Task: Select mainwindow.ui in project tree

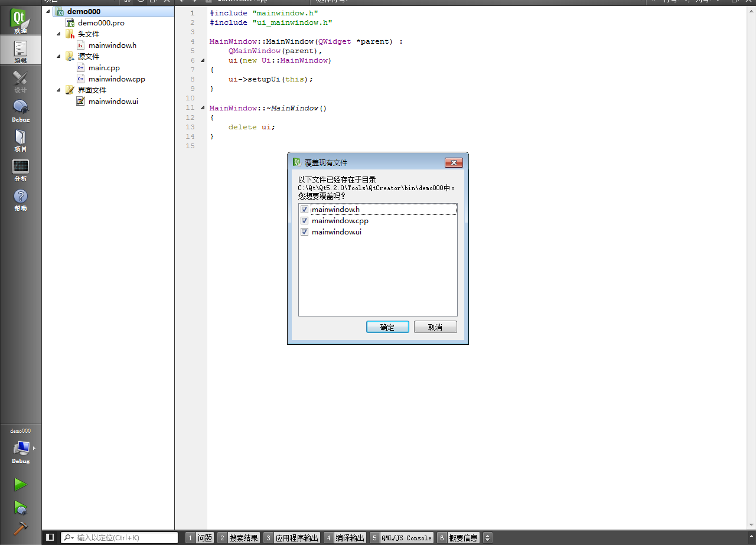Action: click(x=113, y=102)
